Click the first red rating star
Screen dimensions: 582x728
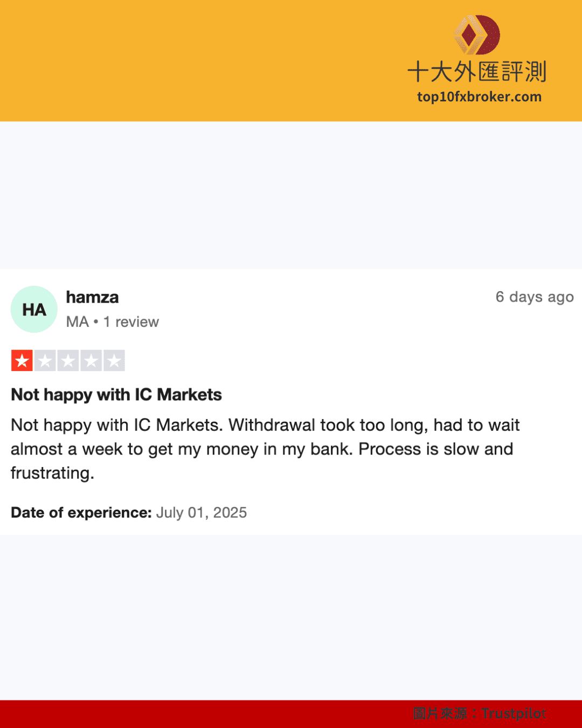pyautogui.click(x=22, y=361)
